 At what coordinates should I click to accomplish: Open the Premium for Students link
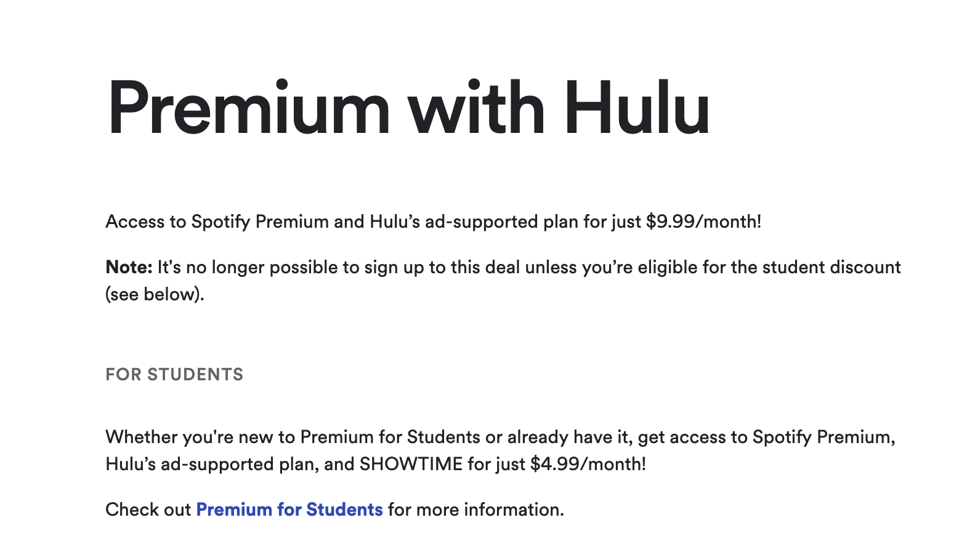click(289, 510)
